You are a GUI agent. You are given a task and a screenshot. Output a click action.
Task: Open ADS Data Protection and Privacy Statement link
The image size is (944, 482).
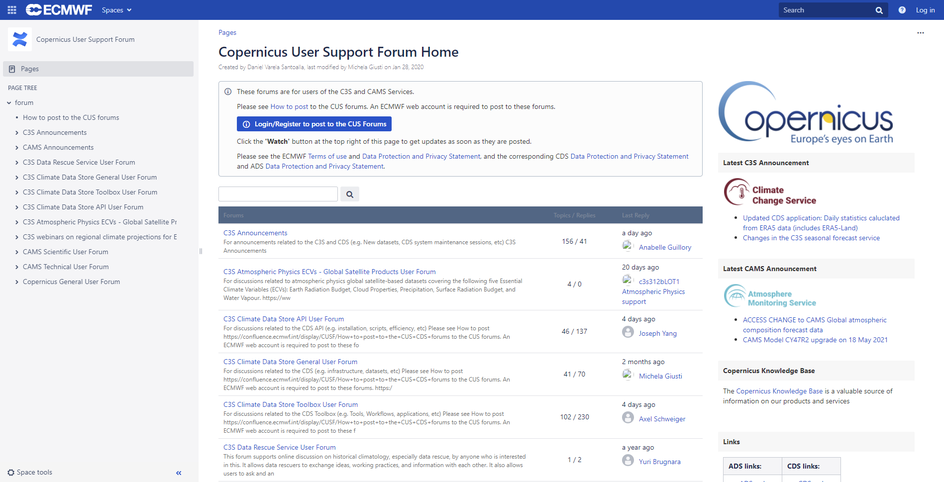coord(324,167)
